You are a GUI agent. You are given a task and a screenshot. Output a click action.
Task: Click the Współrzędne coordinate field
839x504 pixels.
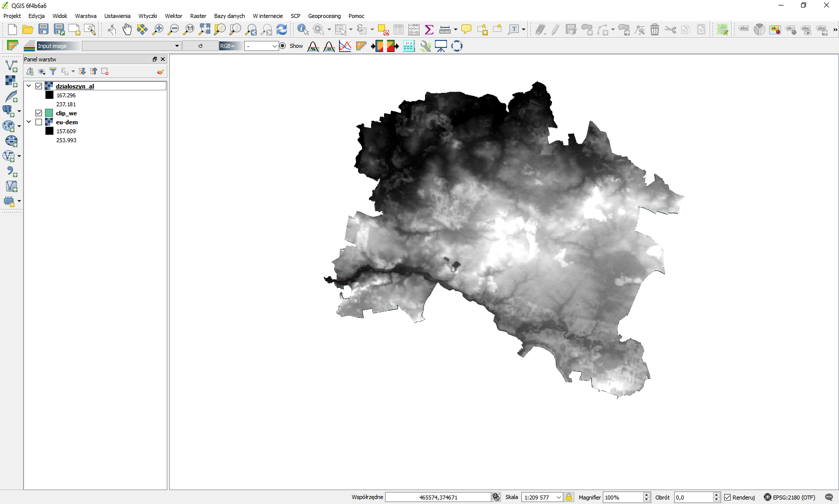[x=438, y=497]
